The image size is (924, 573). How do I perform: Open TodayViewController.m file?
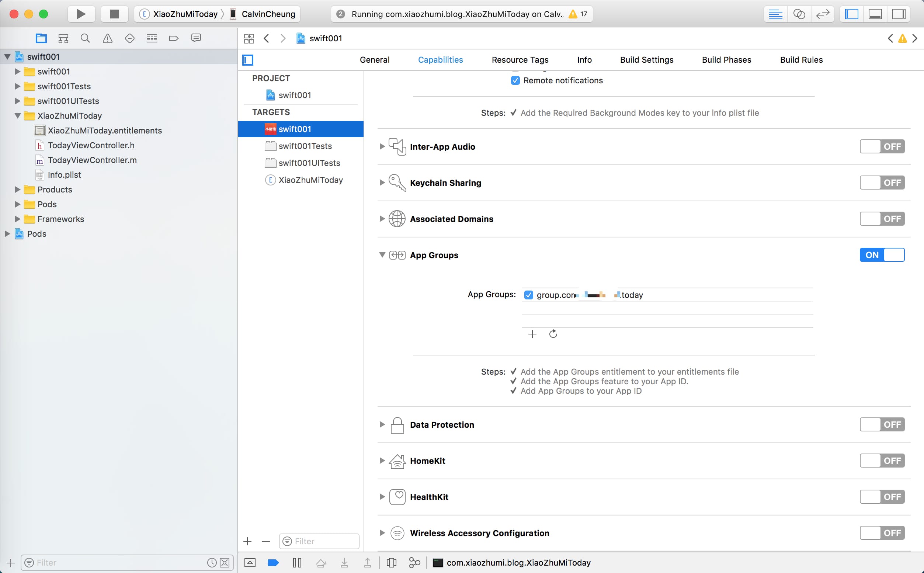click(92, 160)
